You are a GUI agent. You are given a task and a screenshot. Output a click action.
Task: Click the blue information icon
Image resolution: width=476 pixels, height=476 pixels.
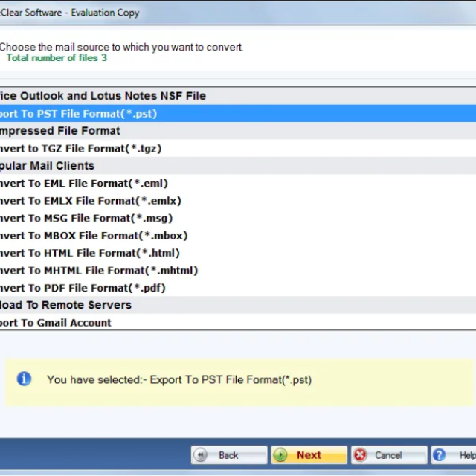pyautogui.click(x=25, y=379)
